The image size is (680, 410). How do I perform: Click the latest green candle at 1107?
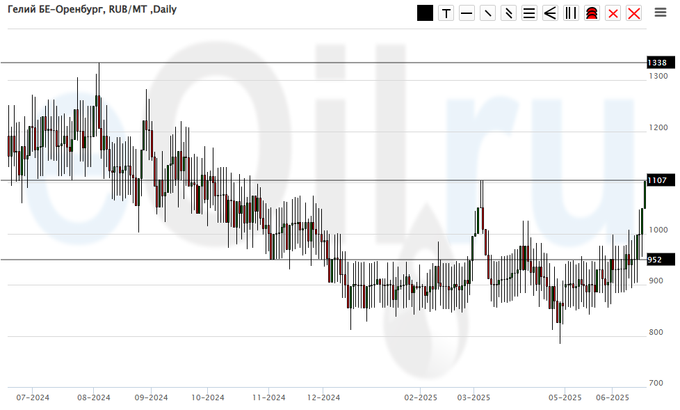point(645,195)
